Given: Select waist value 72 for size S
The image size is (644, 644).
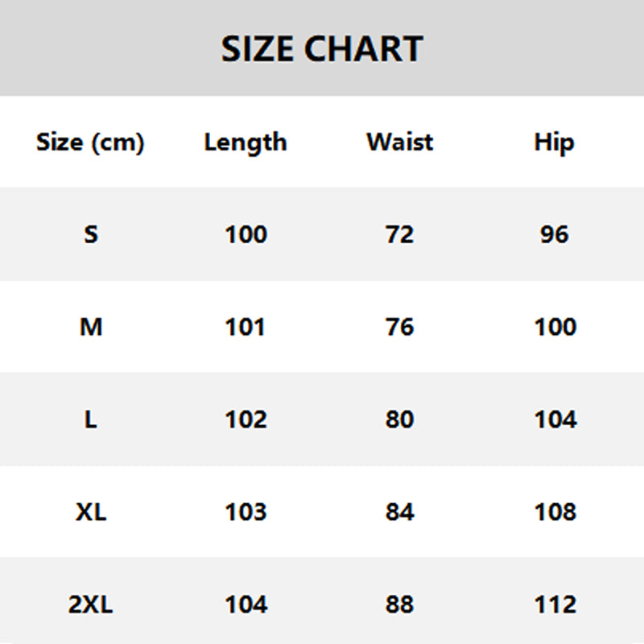Looking at the screenshot, I should (x=400, y=234).
